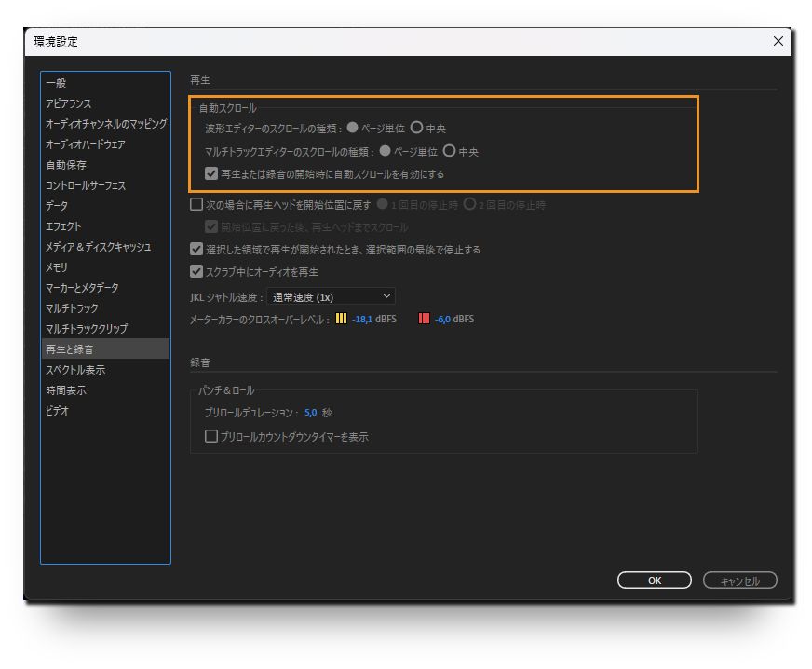Select the データ category
This screenshot has height=669, width=812.
point(105,206)
